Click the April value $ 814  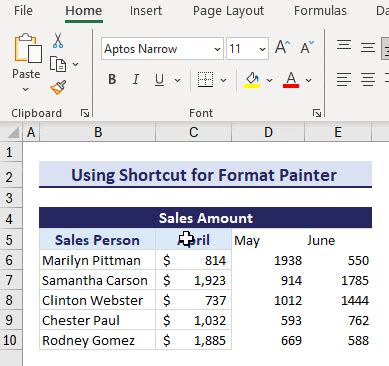coord(193,260)
